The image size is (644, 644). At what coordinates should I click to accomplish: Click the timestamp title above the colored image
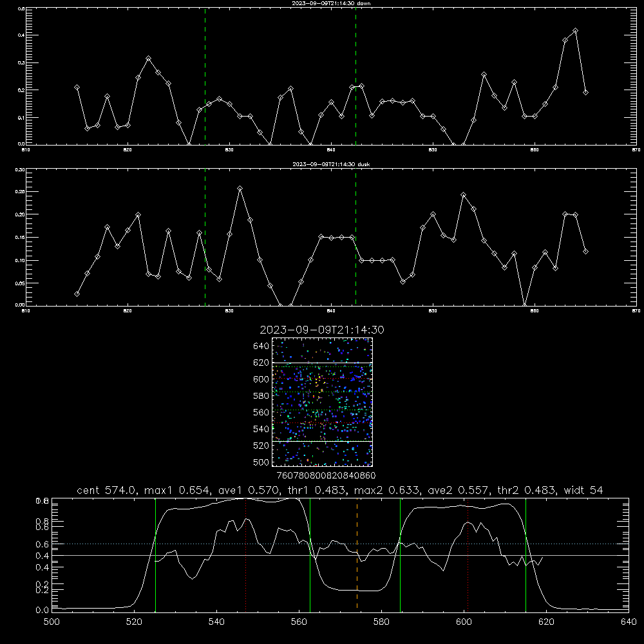point(322,330)
